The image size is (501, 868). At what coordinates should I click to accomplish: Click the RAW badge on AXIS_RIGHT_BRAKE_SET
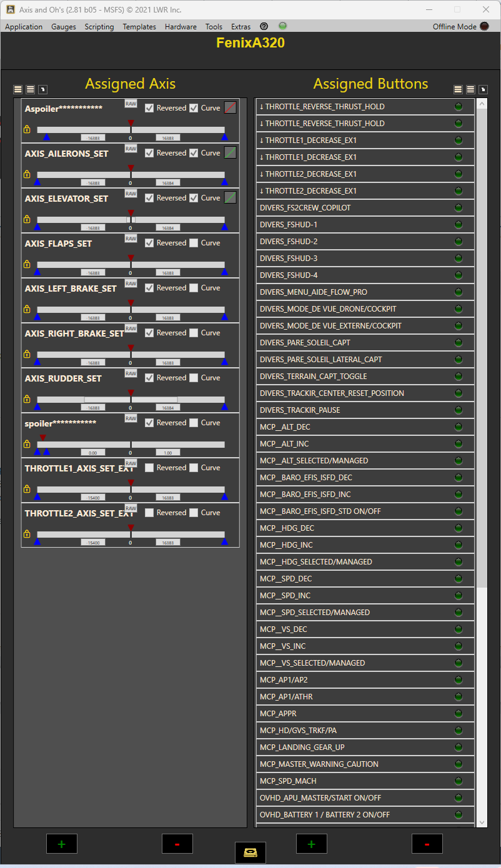[131, 328]
